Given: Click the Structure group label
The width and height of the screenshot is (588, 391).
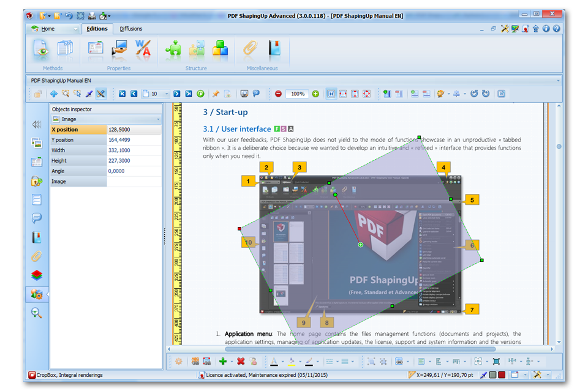Looking at the screenshot, I should [196, 68].
